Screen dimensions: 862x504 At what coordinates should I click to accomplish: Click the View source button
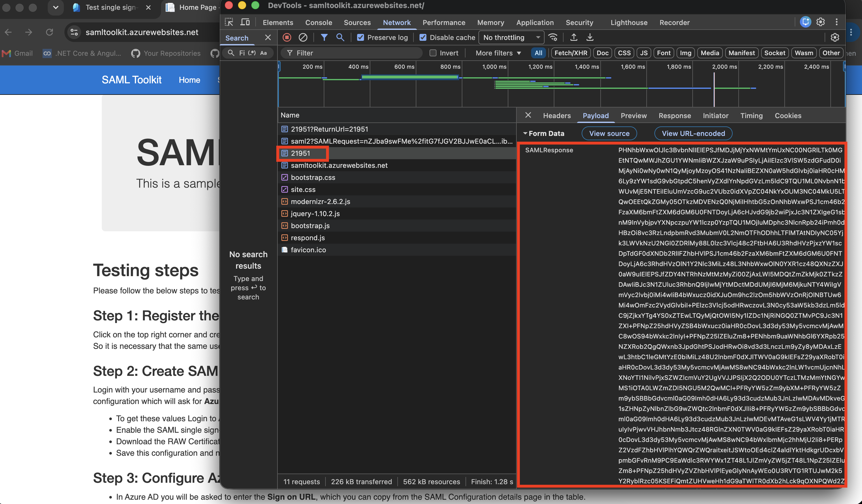click(609, 133)
